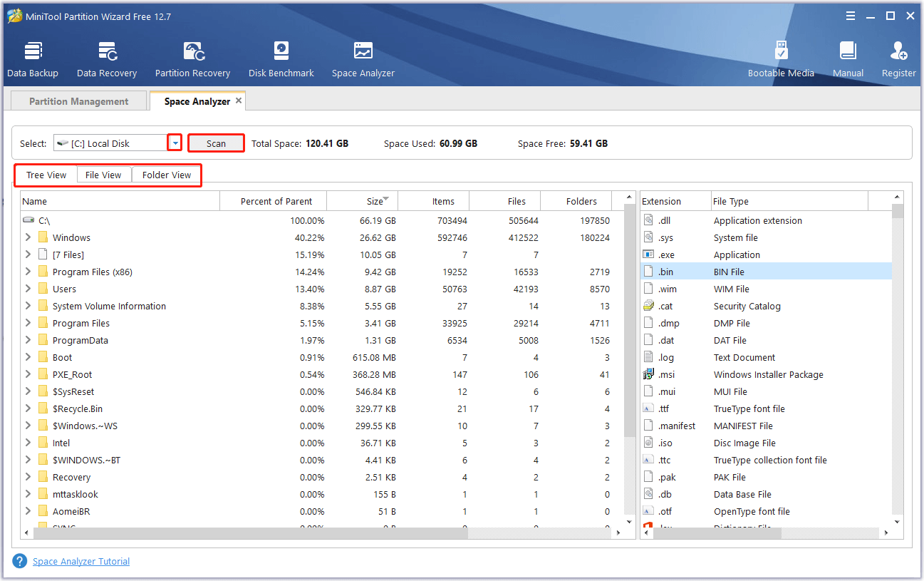Expand the Users folder node
Viewport: 924px width, 581px height.
[28, 289]
